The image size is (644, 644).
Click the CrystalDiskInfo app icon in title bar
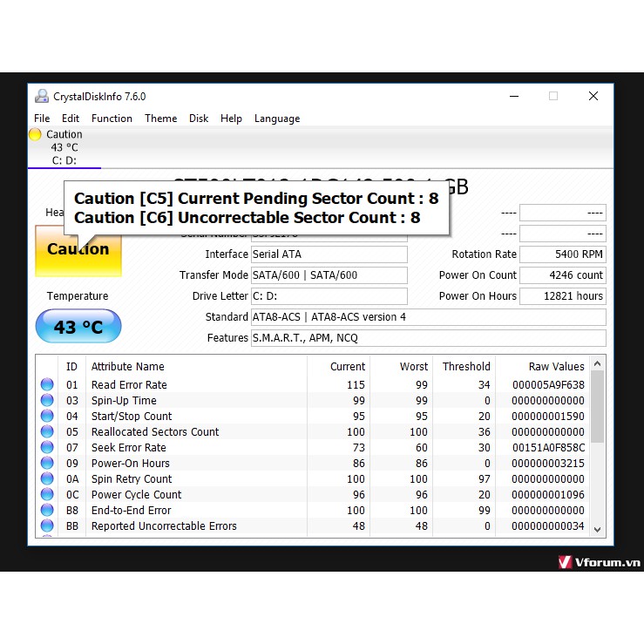pos(42,97)
